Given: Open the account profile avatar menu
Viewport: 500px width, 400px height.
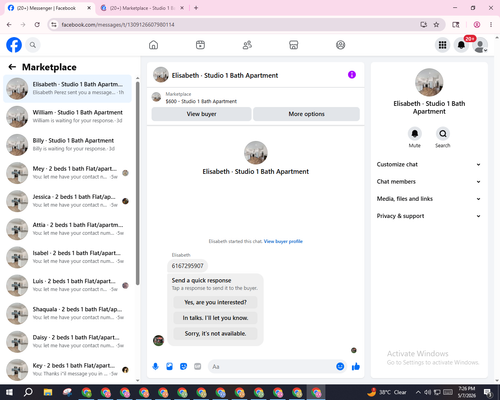Looking at the screenshot, I should click(480, 45).
